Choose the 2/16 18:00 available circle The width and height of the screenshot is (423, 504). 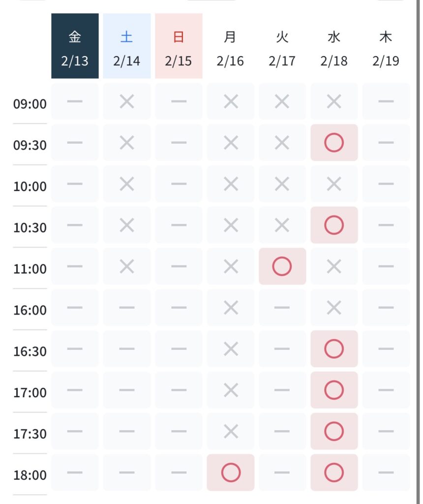(230, 473)
